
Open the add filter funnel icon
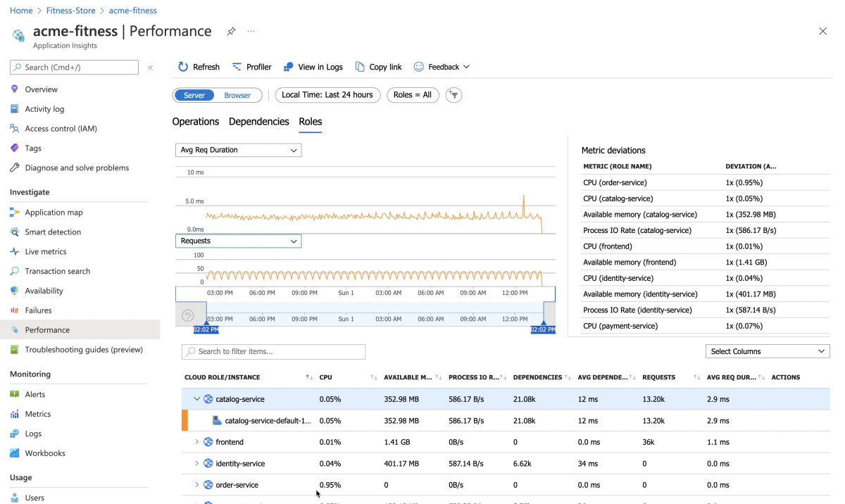(454, 95)
